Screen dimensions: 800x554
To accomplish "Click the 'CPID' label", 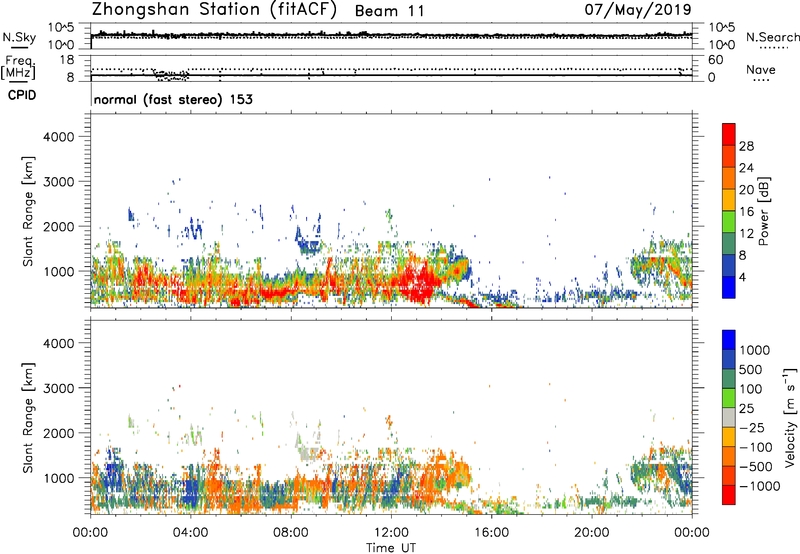I will (x=22, y=95).
